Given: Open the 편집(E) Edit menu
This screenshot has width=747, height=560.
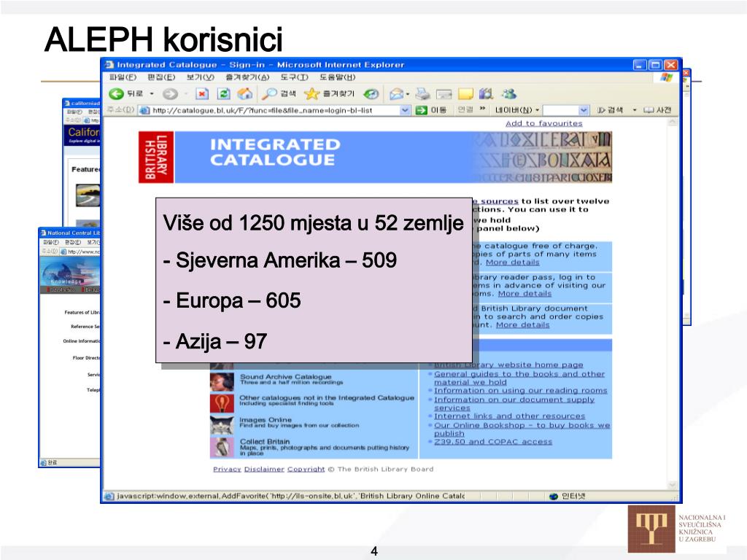Looking at the screenshot, I should (161, 77).
